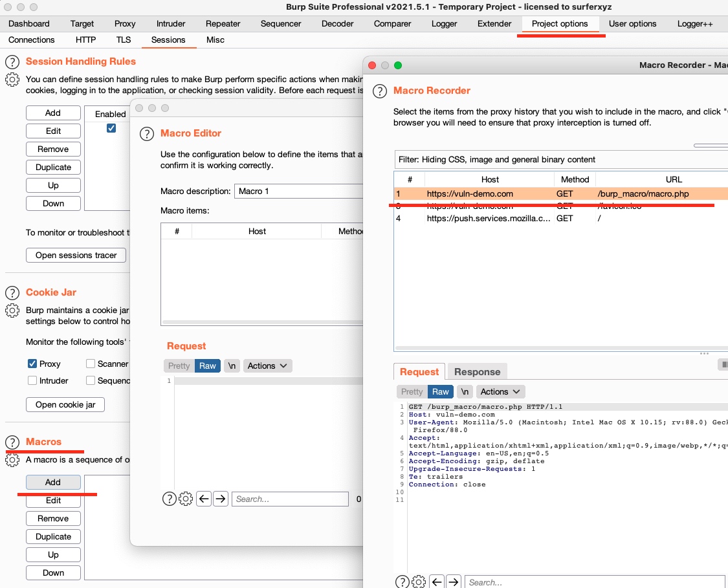Switch to Response tab in Macro Recorder
Viewport: 728px width, 588px height.
click(x=478, y=372)
